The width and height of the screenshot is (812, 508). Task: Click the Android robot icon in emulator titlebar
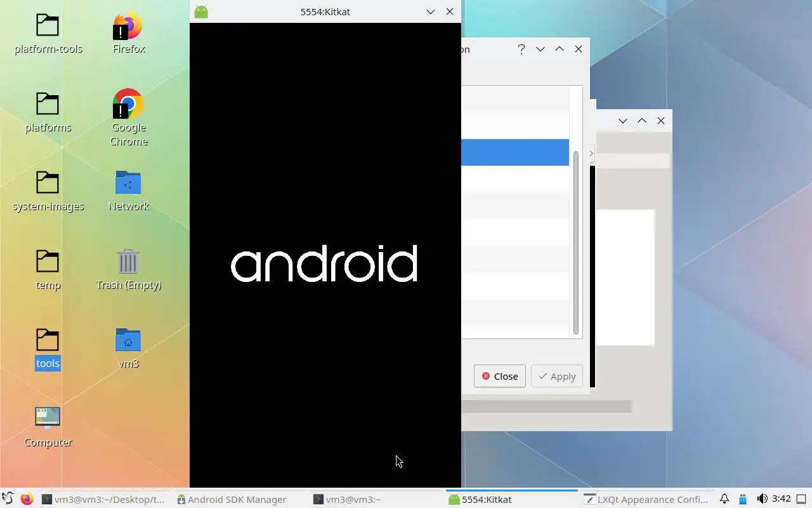coord(201,11)
